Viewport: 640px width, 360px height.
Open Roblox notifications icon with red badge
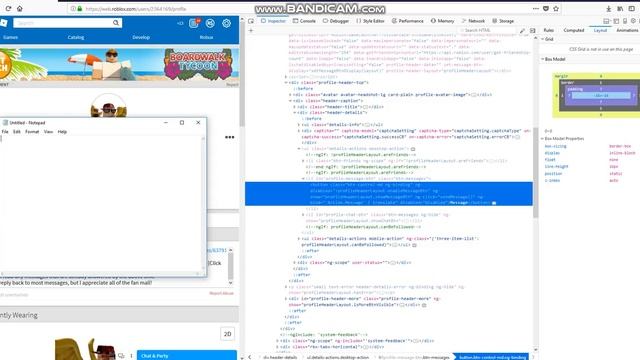pyautogui.click(x=194, y=23)
